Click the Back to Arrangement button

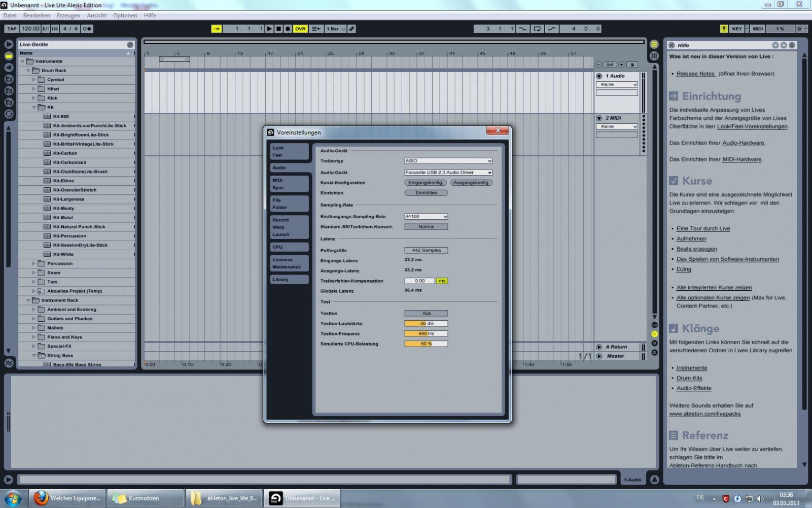pyautogui.click(x=316, y=29)
